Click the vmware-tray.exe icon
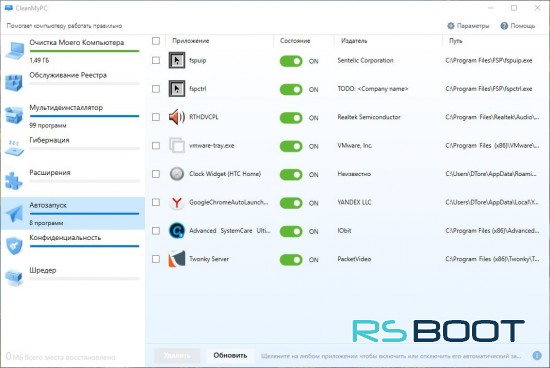550x368 pixels. (177, 145)
